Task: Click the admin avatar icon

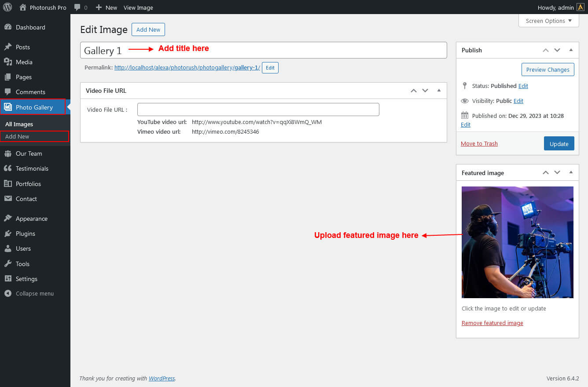Action: (x=581, y=7)
